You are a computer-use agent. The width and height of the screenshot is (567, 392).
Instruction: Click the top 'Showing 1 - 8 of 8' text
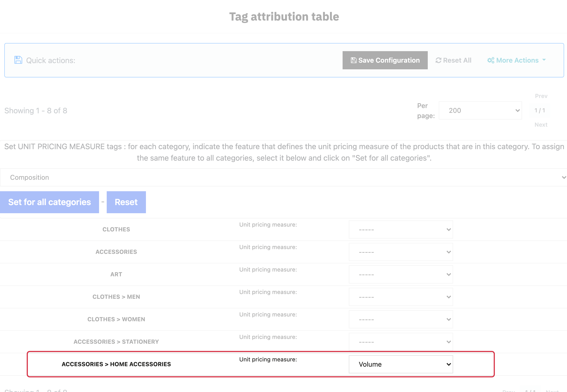pyautogui.click(x=36, y=110)
